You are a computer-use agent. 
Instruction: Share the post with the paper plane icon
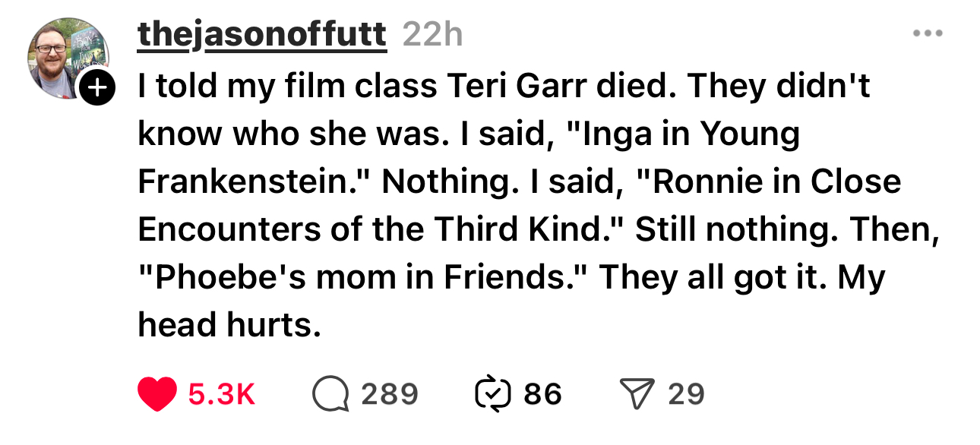637,394
